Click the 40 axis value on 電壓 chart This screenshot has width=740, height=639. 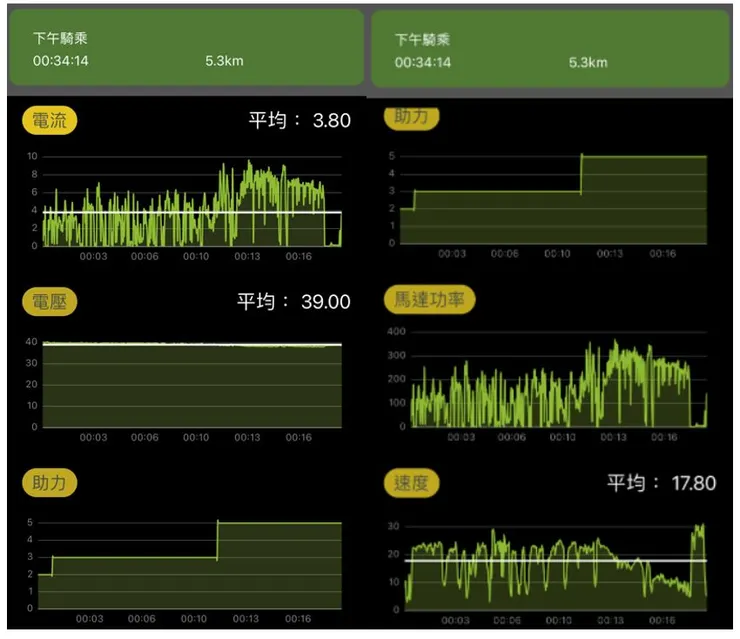tap(31, 341)
